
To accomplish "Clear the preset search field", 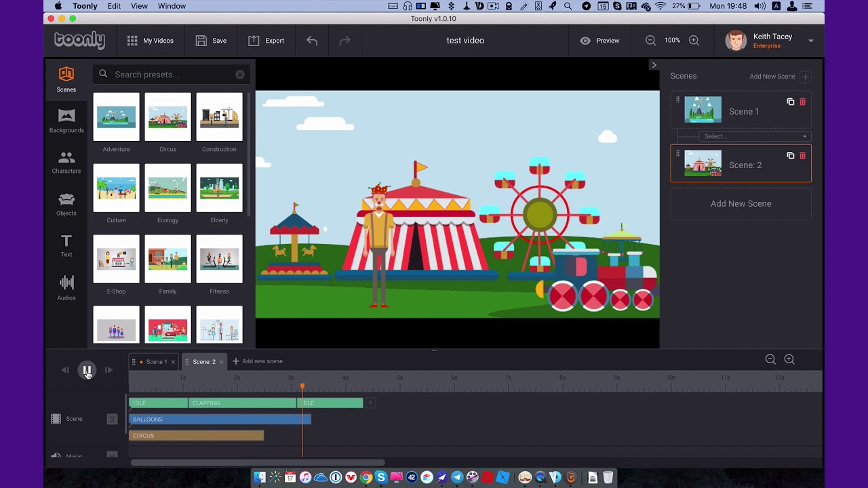I will [x=240, y=75].
